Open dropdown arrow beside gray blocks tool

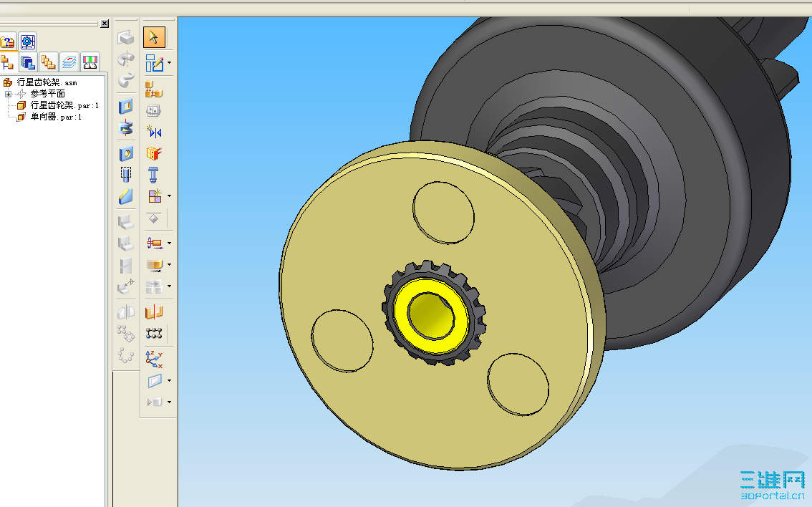(x=169, y=286)
